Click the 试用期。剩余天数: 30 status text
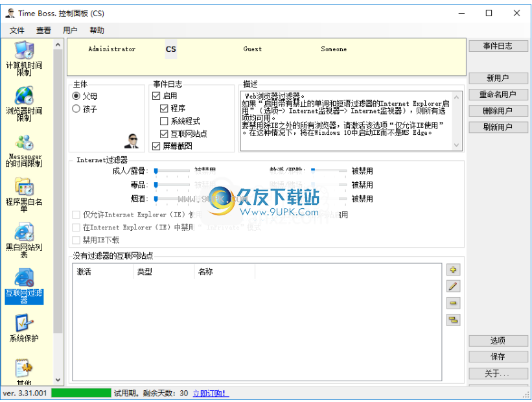The image size is (532, 402). (x=151, y=394)
